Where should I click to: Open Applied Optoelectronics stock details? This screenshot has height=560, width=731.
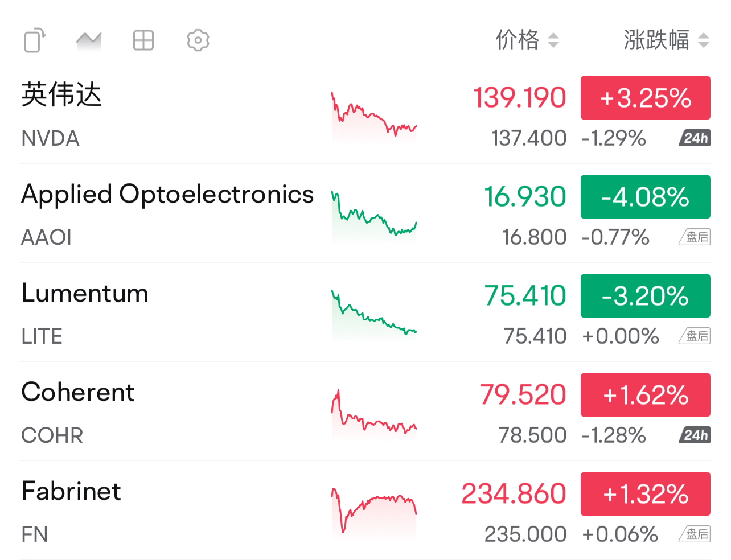coord(365,213)
